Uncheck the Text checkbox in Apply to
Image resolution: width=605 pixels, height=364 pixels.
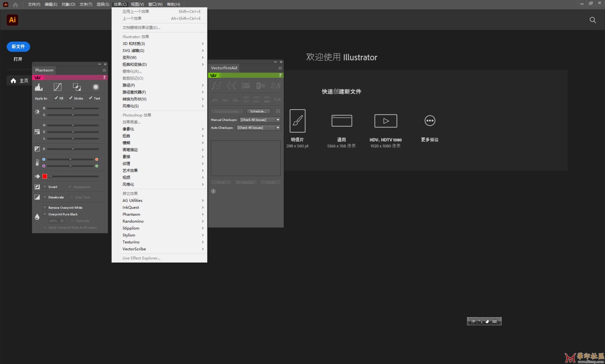pyautogui.click(x=90, y=98)
